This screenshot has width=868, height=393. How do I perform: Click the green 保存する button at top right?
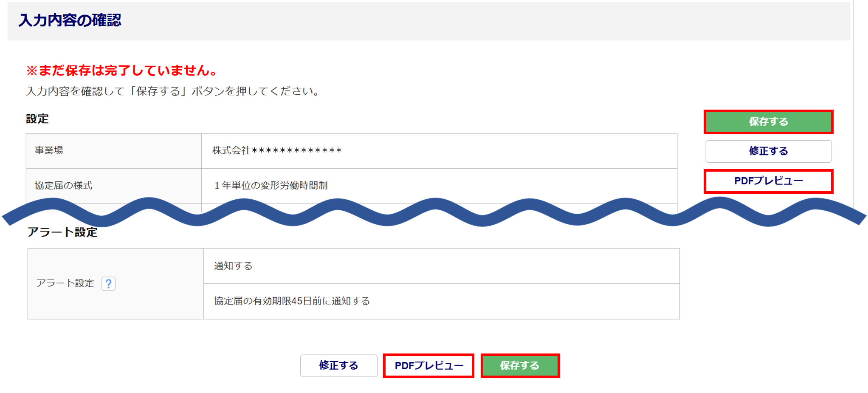click(768, 122)
